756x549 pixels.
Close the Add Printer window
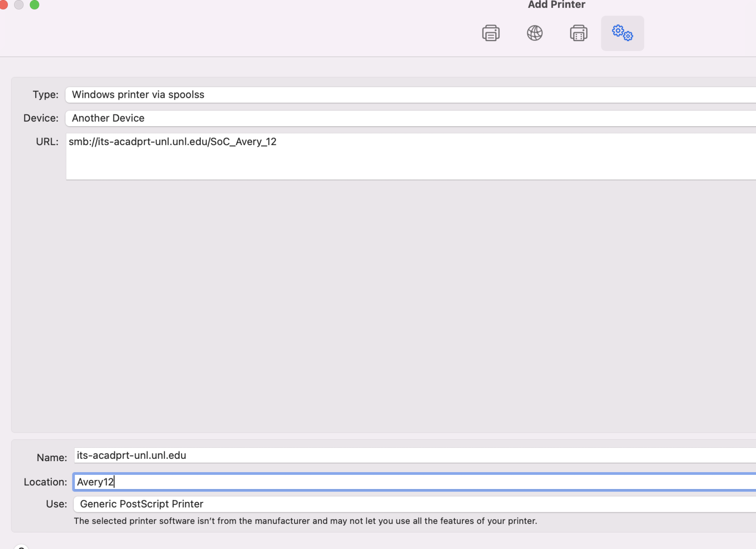(3, 5)
